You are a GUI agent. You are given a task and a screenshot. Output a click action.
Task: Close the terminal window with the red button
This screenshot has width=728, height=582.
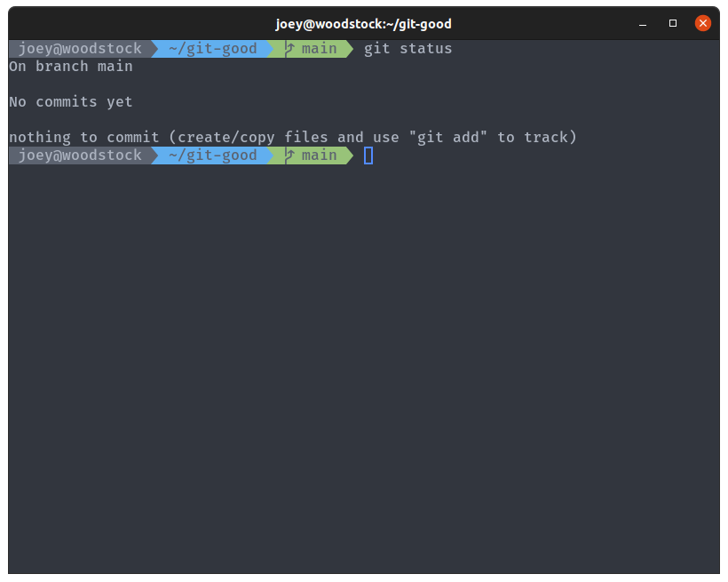pos(702,23)
